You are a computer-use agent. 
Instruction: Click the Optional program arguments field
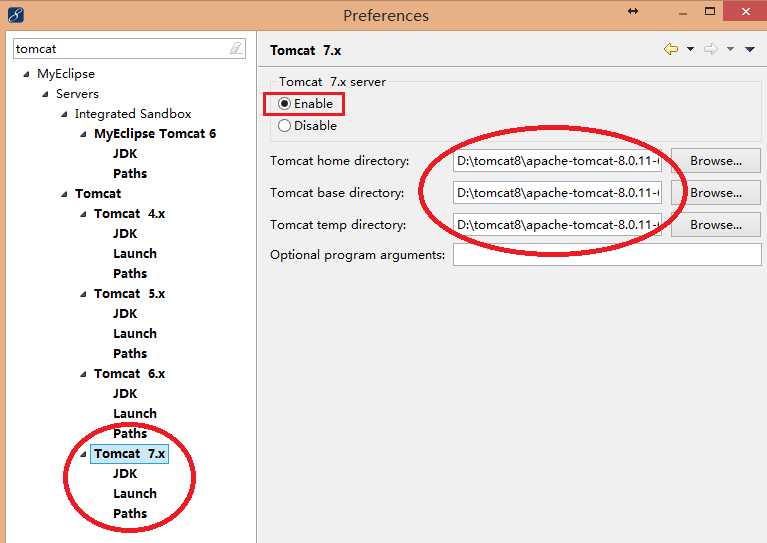607,255
